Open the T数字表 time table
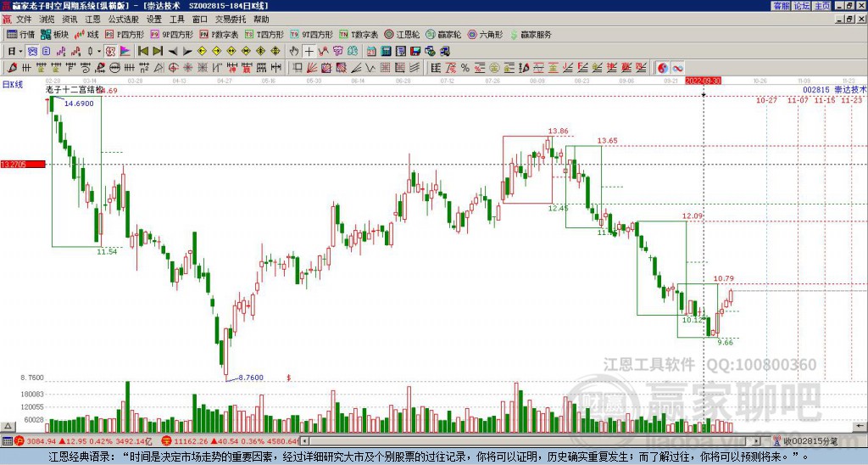The width and height of the screenshot is (868, 465). [359, 34]
